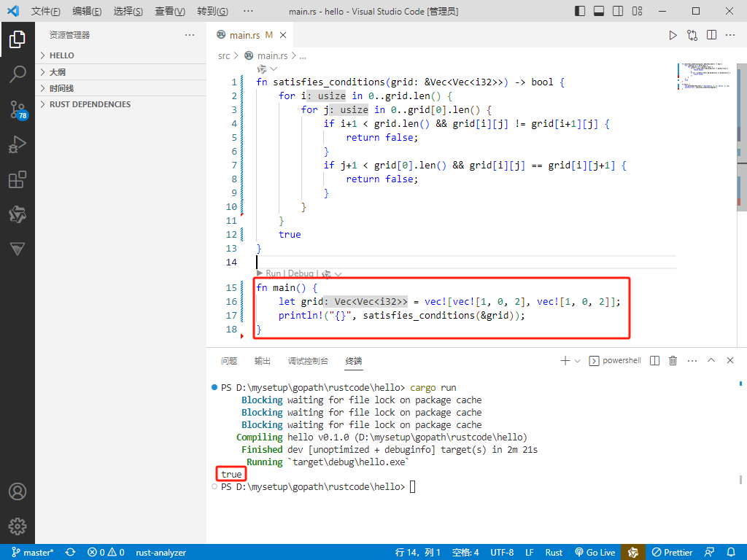Change line ending via LF status item
Image resolution: width=747 pixels, height=560 pixels.
coord(530,553)
